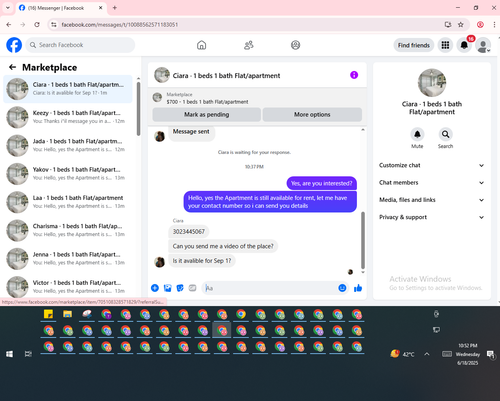Bookmark this page with the star icon
This screenshot has height=401, width=500.
(461, 25)
